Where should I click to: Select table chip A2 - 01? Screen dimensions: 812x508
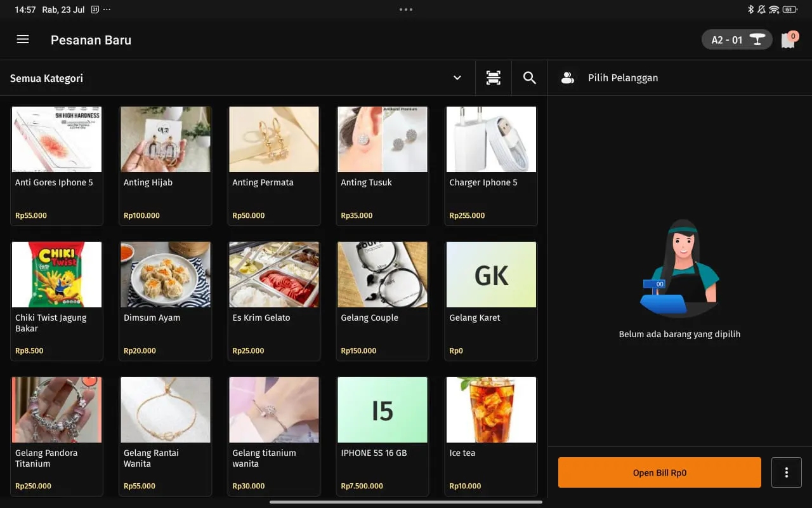click(728, 40)
